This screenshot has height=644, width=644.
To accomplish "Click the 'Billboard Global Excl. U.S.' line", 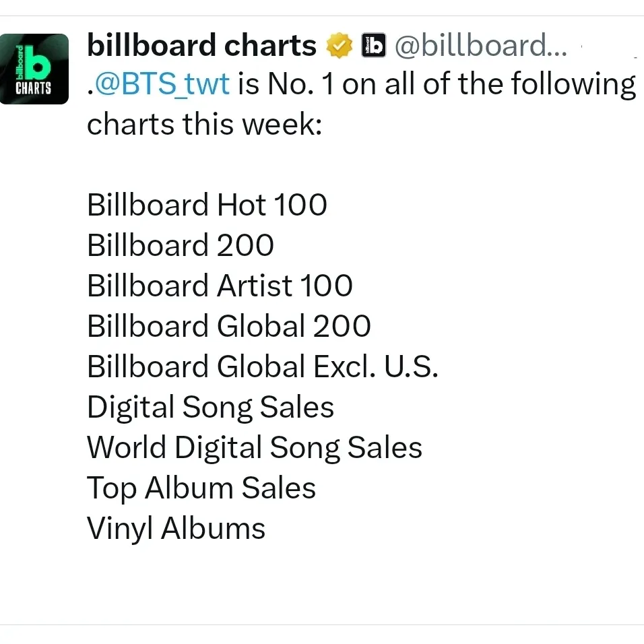I will click(x=263, y=366).
